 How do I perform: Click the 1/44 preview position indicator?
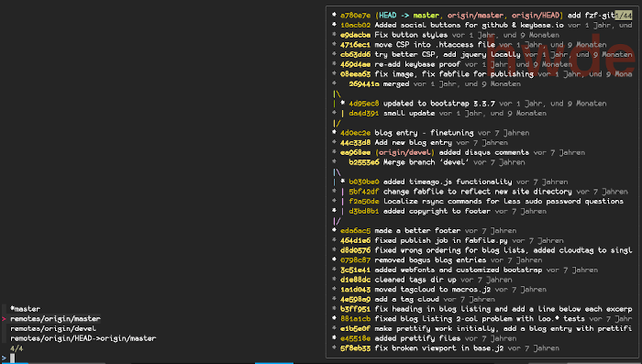[624, 16]
